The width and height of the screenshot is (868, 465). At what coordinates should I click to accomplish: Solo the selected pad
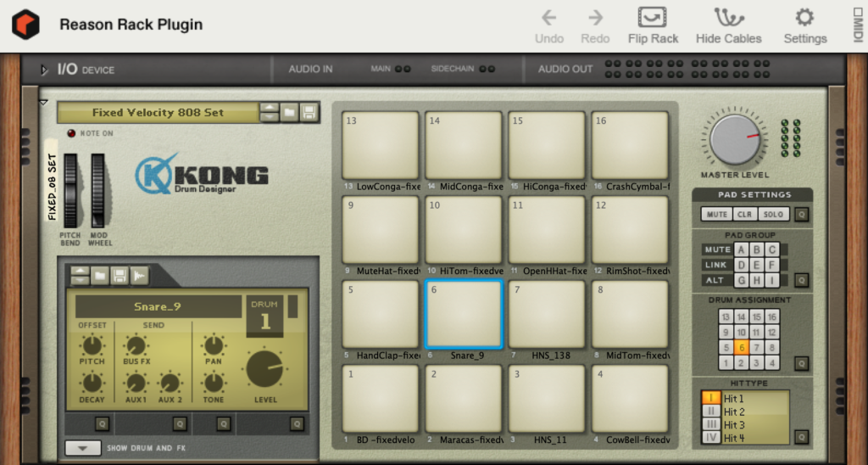point(773,214)
